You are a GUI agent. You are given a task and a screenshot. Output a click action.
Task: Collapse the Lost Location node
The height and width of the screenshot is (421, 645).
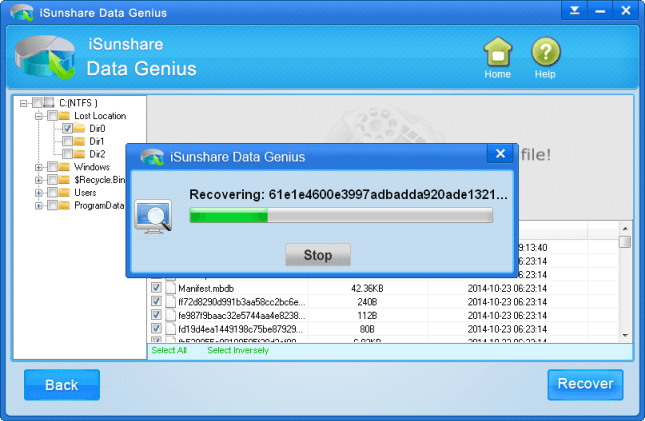pos(39,116)
